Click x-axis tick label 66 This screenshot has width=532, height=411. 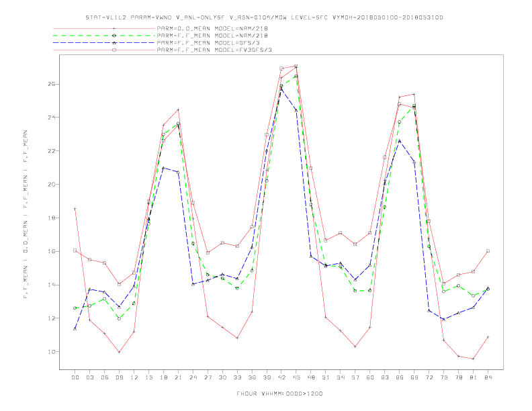[400, 377]
